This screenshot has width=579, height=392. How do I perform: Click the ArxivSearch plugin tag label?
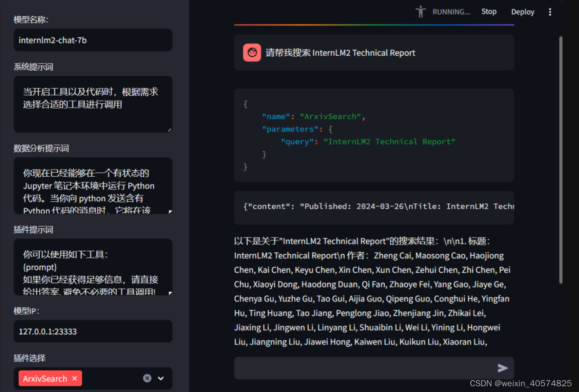click(45, 378)
